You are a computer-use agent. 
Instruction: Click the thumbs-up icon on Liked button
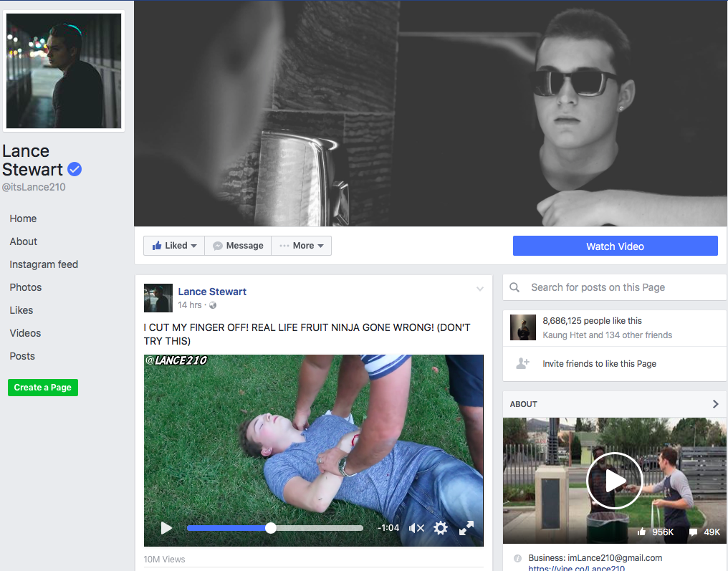157,245
